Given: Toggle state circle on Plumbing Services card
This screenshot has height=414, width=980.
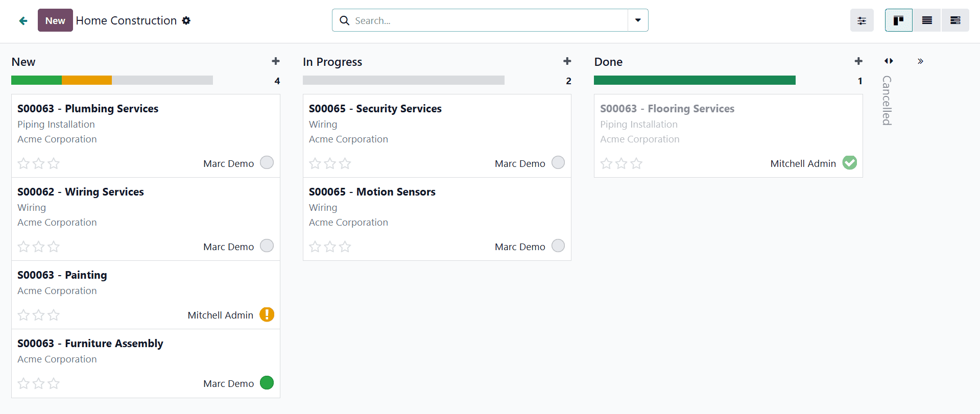Looking at the screenshot, I should point(267,162).
